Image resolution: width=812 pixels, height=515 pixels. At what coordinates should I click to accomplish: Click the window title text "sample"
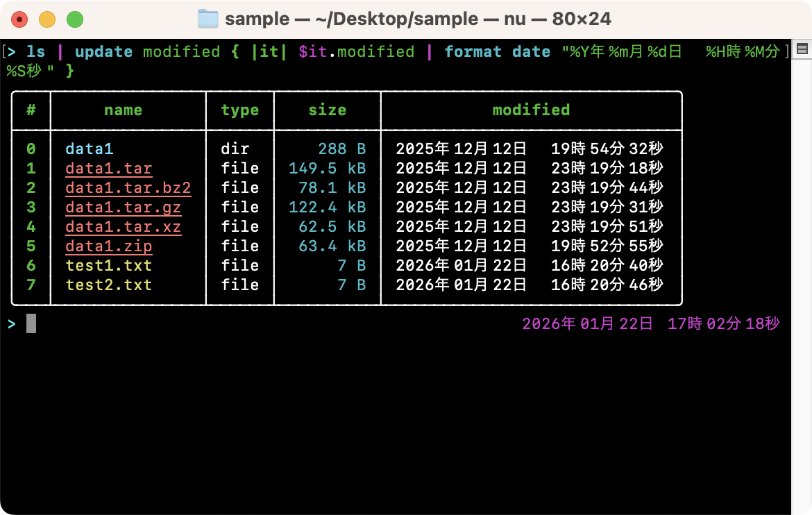pos(256,19)
